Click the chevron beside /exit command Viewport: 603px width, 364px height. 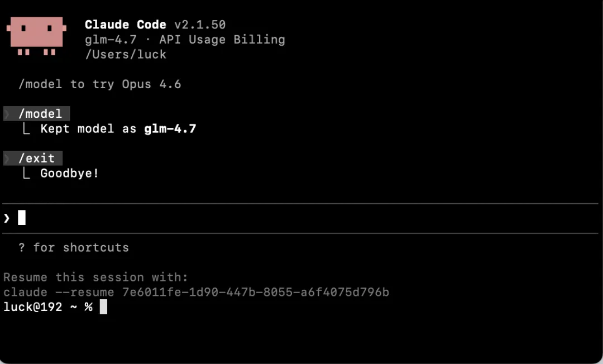tap(7, 159)
